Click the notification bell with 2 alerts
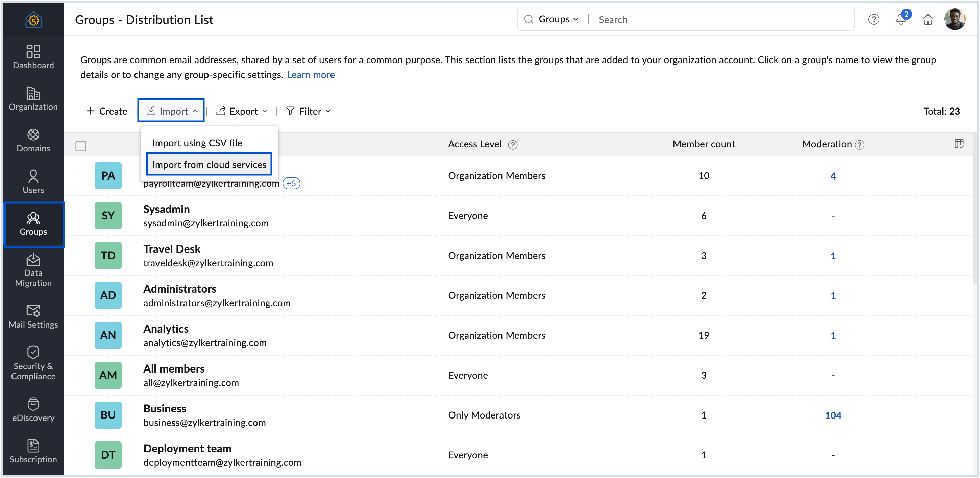This screenshot has width=980, height=478. (901, 19)
